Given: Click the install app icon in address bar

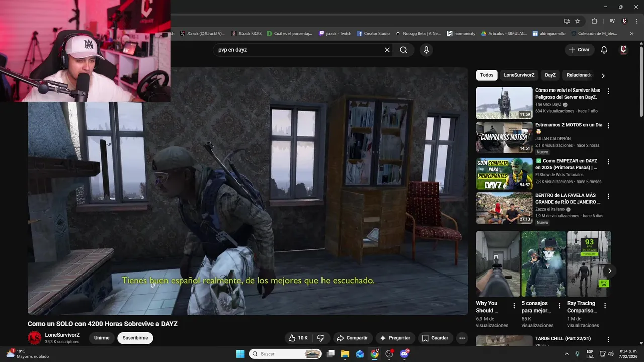Looking at the screenshot, I should pyautogui.click(x=567, y=21).
